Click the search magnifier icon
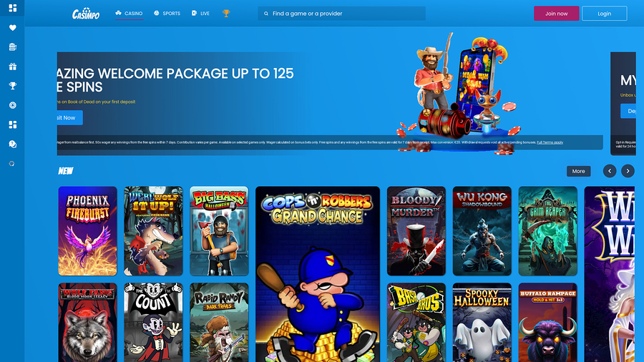The image size is (644, 362). coord(266,14)
